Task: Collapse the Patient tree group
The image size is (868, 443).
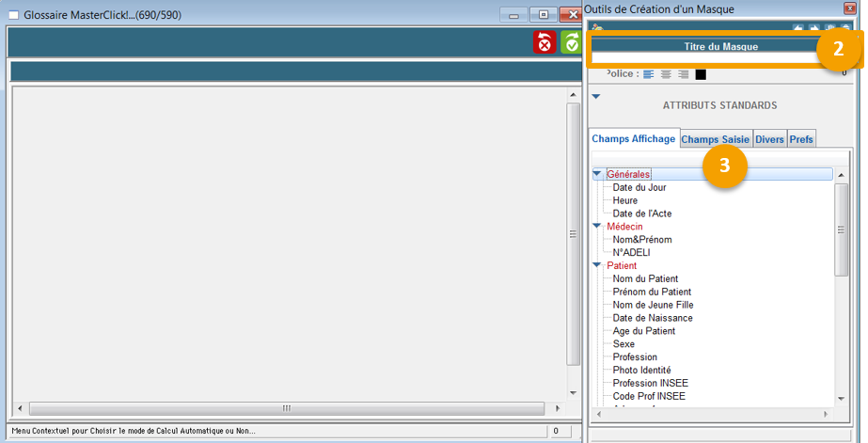Action: pyautogui.click(x=597, y=266)
